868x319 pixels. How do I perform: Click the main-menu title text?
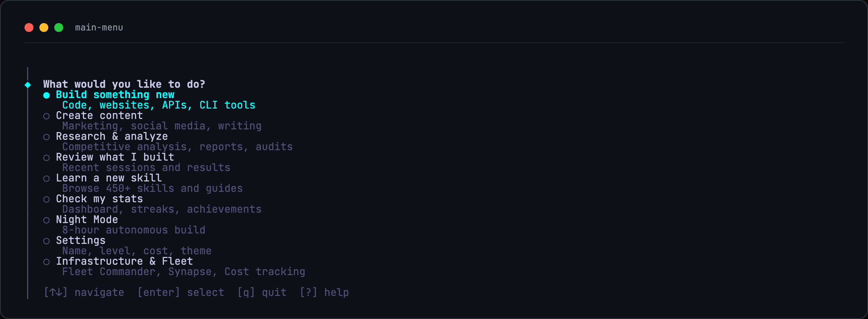99,28
